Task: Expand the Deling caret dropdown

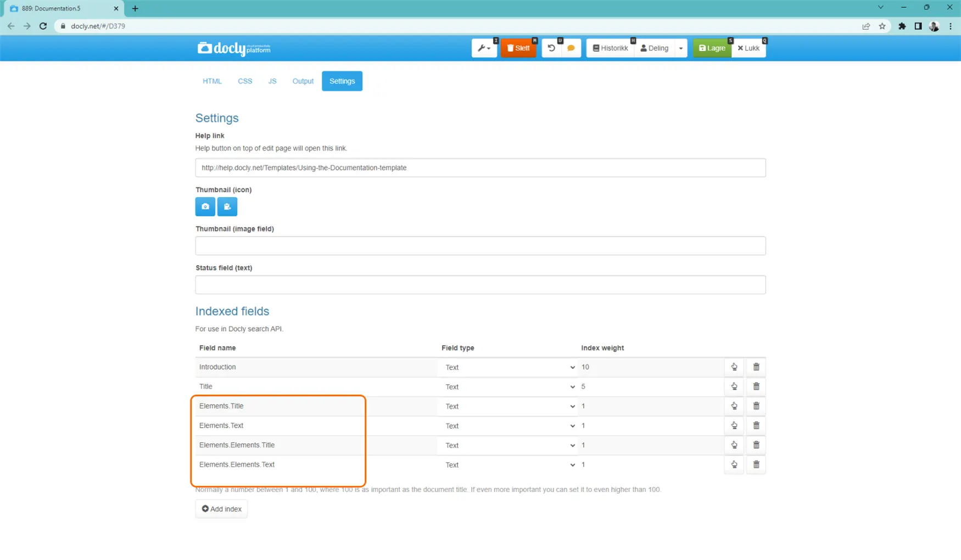Action: tap(681, 48)
